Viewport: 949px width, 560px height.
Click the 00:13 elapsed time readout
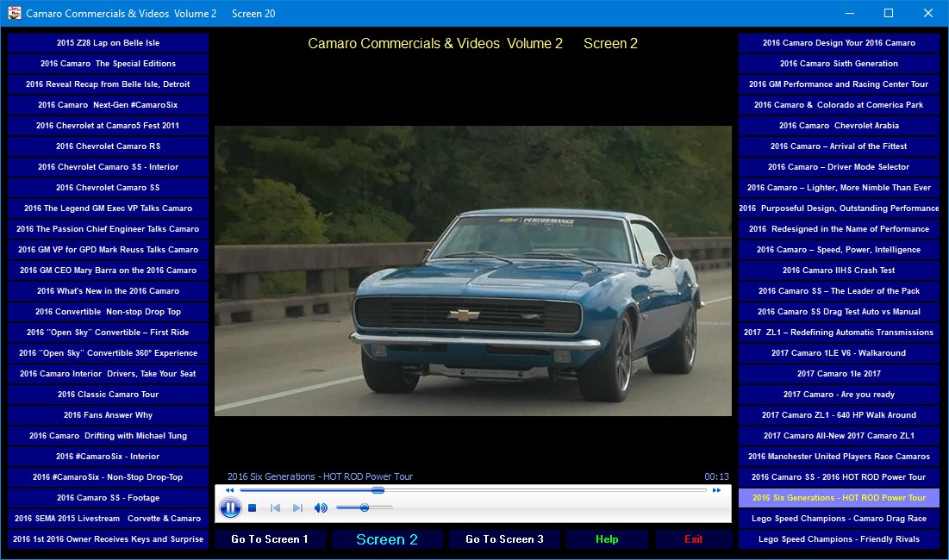(716, 476)
